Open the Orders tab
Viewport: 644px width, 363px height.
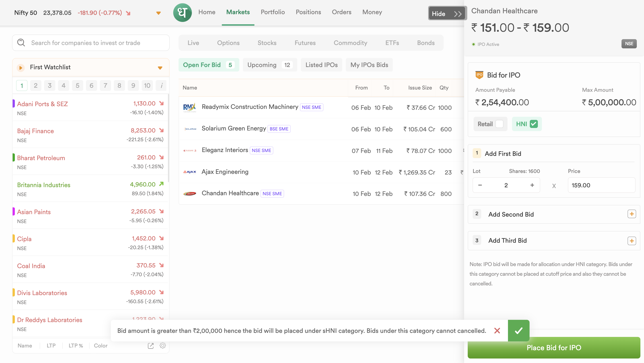pos(342,12)
